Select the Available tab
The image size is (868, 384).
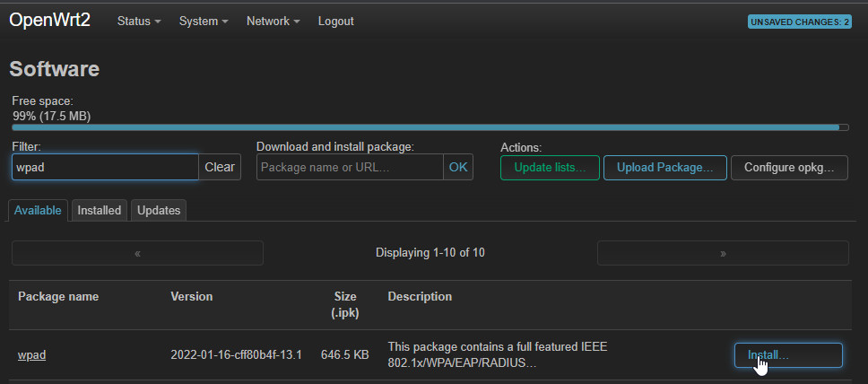click(38, 211)
